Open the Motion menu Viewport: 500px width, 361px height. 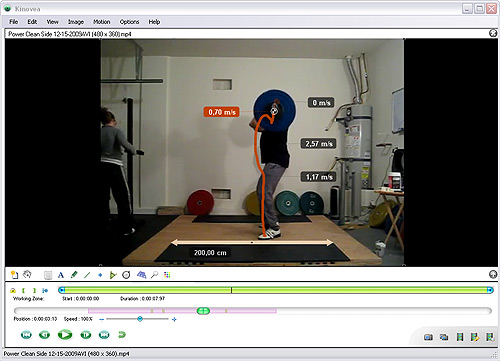[102, 22]
